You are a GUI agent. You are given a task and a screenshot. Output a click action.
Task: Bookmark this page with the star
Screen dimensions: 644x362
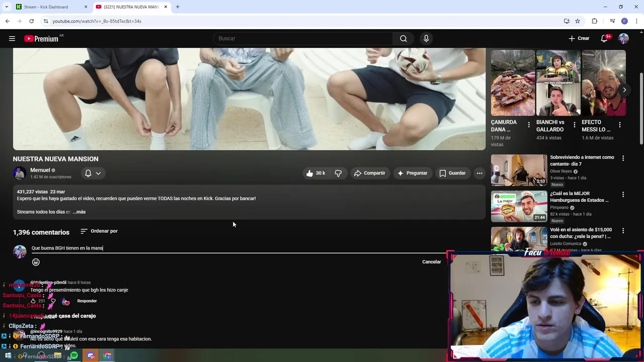(x=578, y=21)
